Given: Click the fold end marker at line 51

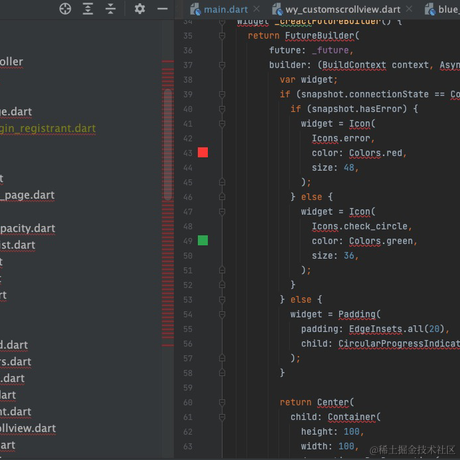Looking at the screenshot, I should [222, 270].
